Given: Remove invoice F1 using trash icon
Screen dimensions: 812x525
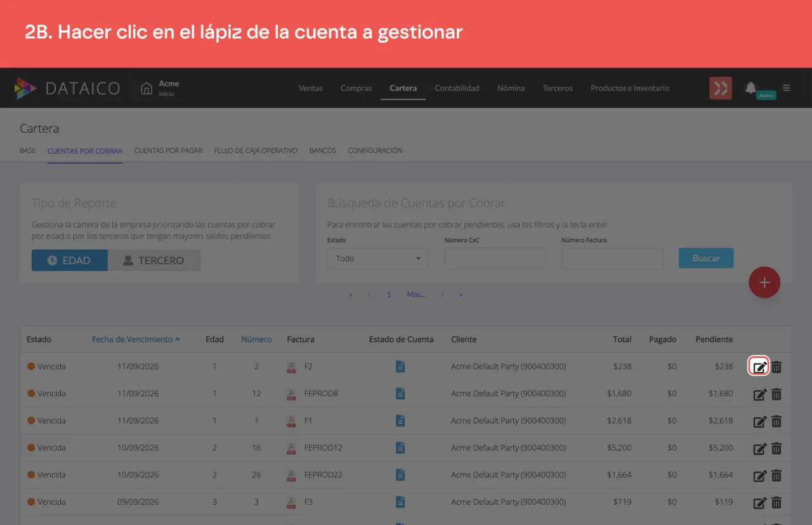Looking at the screenshot, I should pos(776,421).
